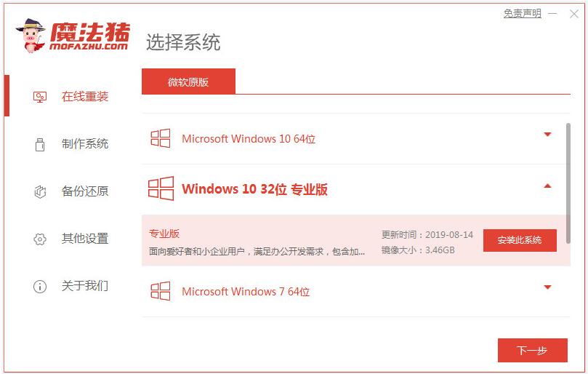Click the system list vertical scrollbar

tap(568, 183)
